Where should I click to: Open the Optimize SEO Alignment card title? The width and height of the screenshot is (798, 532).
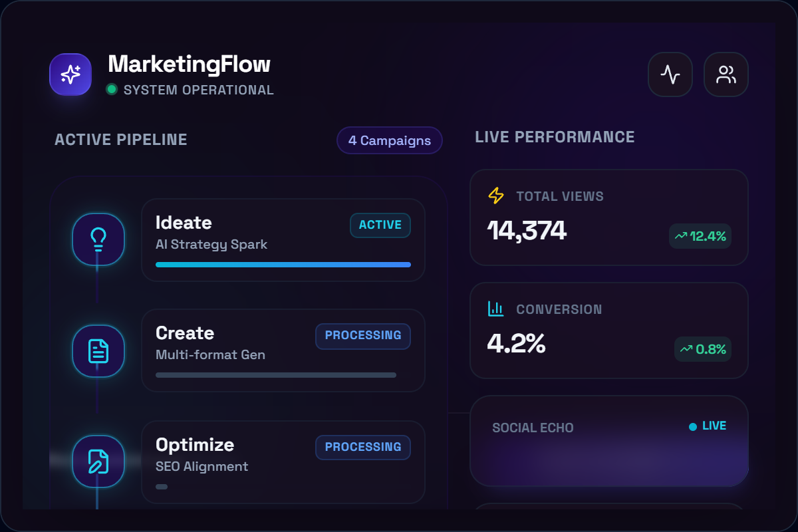click(195, 444)
